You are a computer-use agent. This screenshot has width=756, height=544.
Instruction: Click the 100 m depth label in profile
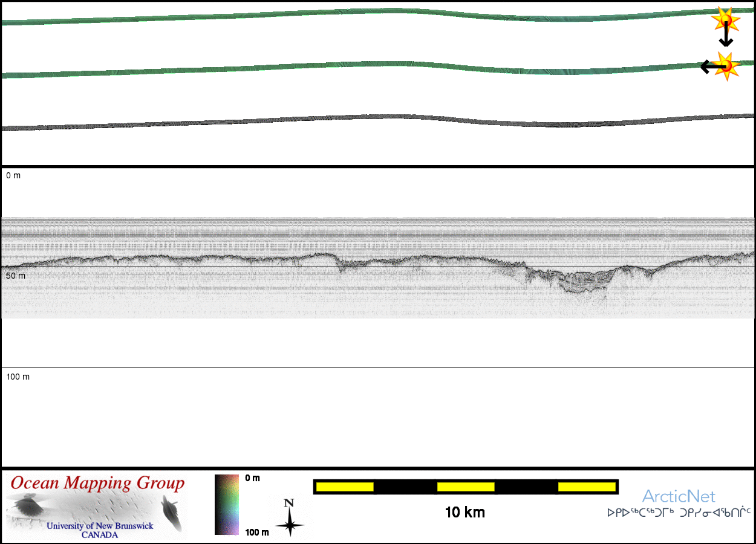coord(18,377)
